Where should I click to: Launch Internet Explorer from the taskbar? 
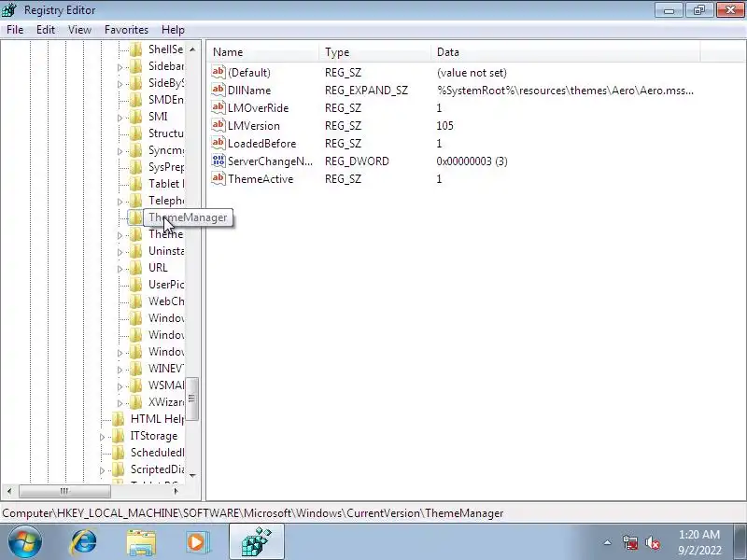pyautogui.click(x=84, y=542)
